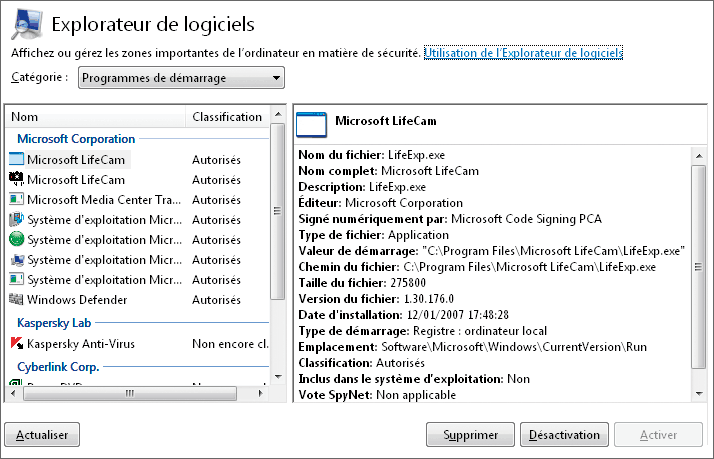Click the Supprimer button
This screenshot has height=459, width=714.
coord(470,435)
